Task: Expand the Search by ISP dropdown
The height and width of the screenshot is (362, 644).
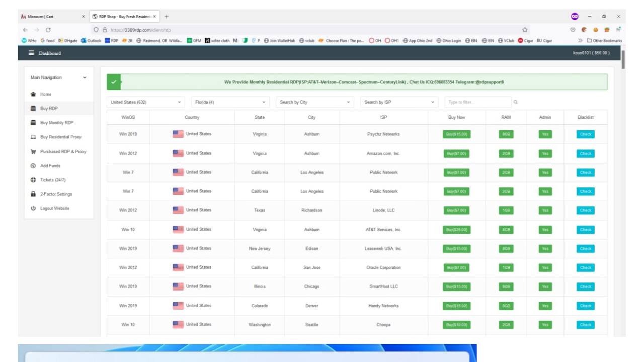Action: pyautogui.click(x=399, y=102)
